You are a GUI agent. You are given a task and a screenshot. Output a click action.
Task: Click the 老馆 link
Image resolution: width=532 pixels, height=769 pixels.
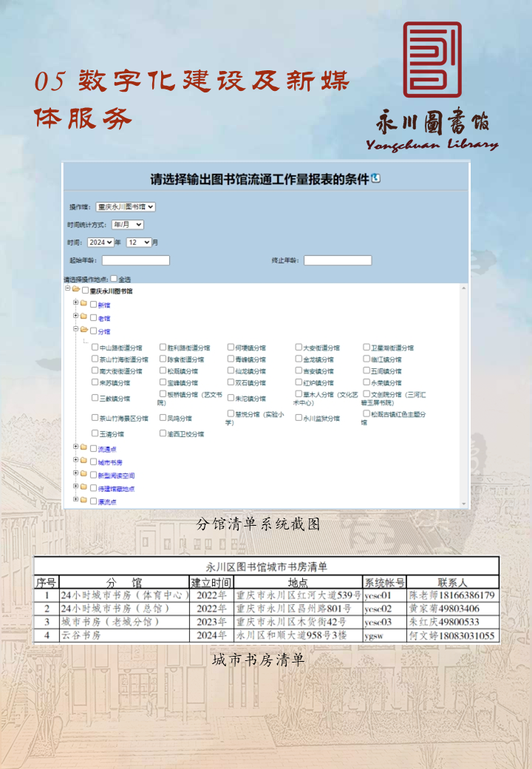point(104,318)
